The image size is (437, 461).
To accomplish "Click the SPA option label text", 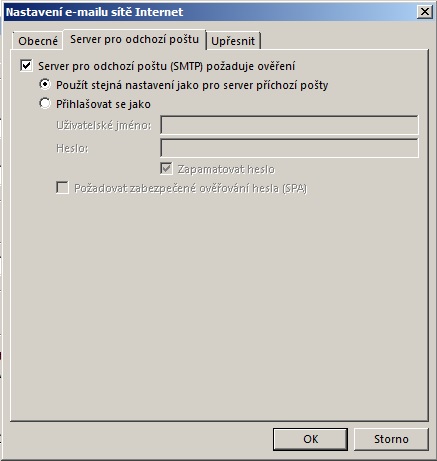I will click(190, 189).
